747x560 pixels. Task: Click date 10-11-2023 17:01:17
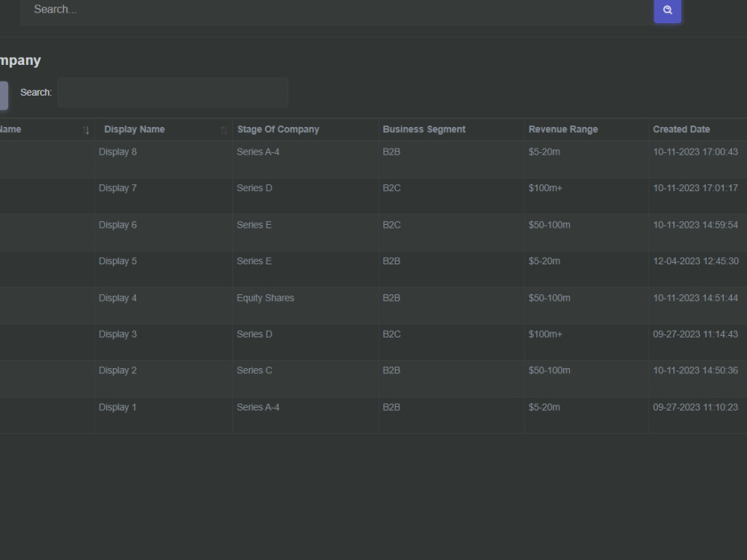click(x=695, y=188)
